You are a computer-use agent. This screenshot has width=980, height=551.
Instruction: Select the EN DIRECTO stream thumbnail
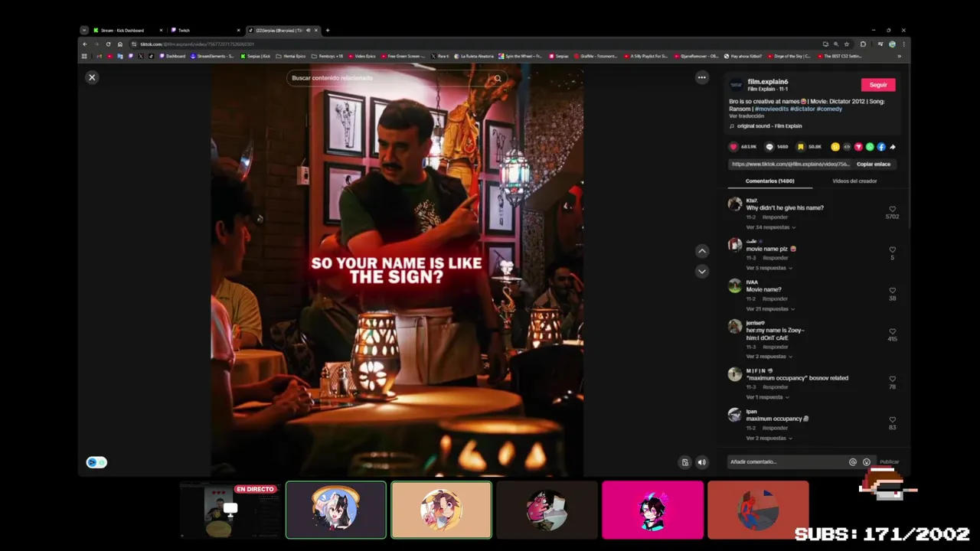tap(230, 510)
